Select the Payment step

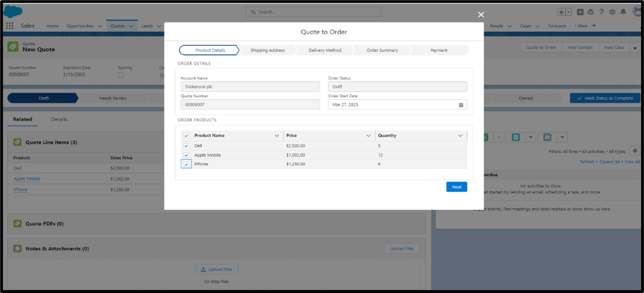pyautogui.click(x=439, y=50)
